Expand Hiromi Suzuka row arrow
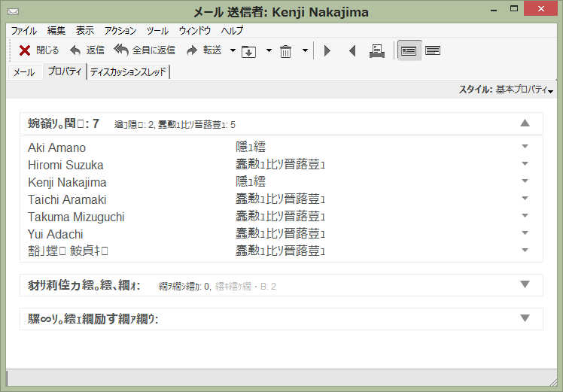The height and width of the screenshot is (392, 563). click(x=525, y=164)
